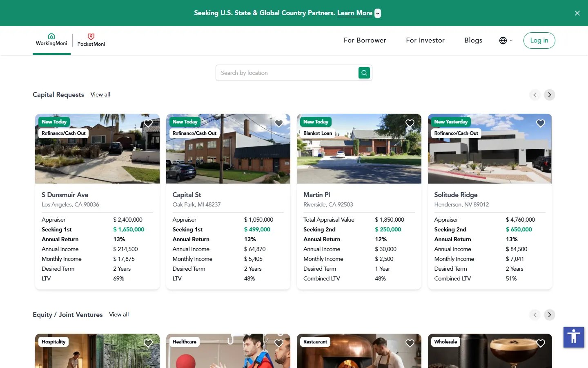Screen dimensions: 588x368
Task: Click the New Yesterday badge
Action: tap(451, 122)
